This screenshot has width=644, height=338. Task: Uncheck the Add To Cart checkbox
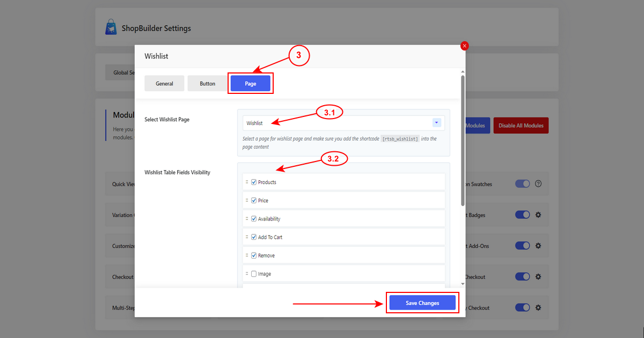pyautogui.click(x=254, y=237)
